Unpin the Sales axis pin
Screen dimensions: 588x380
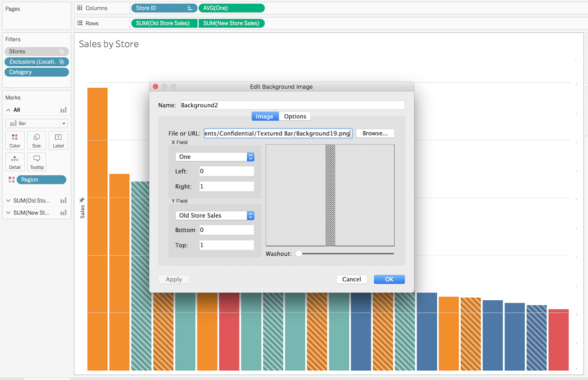pos(82,200)
